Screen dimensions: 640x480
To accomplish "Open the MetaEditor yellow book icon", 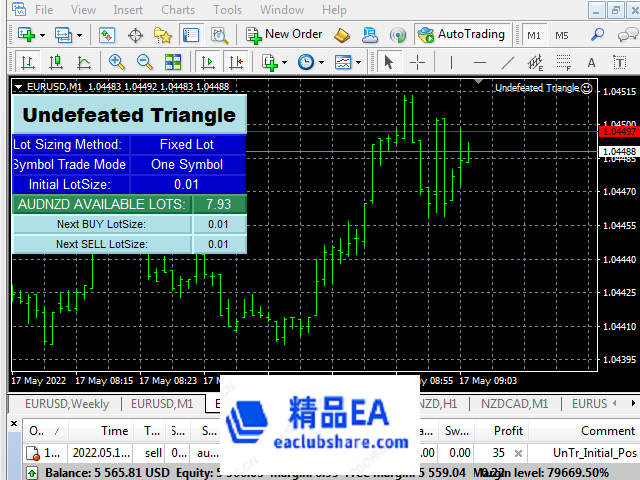I will [x=342, y=36].
